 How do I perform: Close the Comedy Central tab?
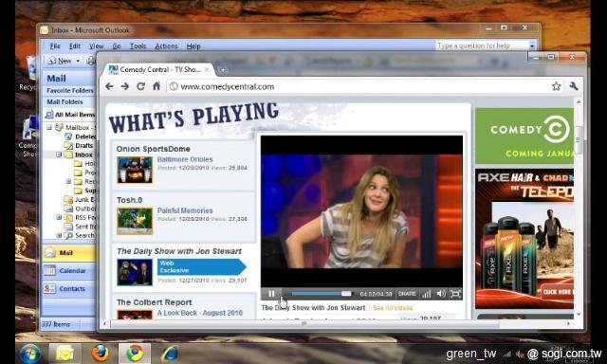click(x=207, y=69)
